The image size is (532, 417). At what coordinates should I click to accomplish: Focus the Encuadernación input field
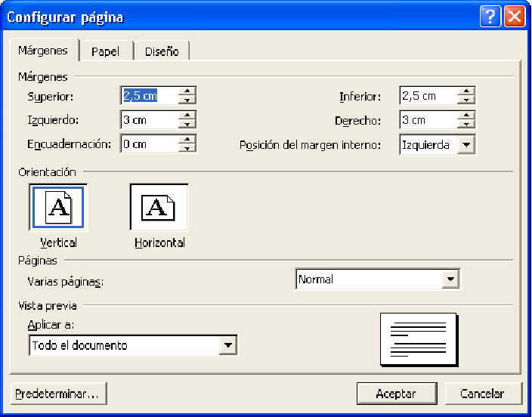tap(150, 144)
